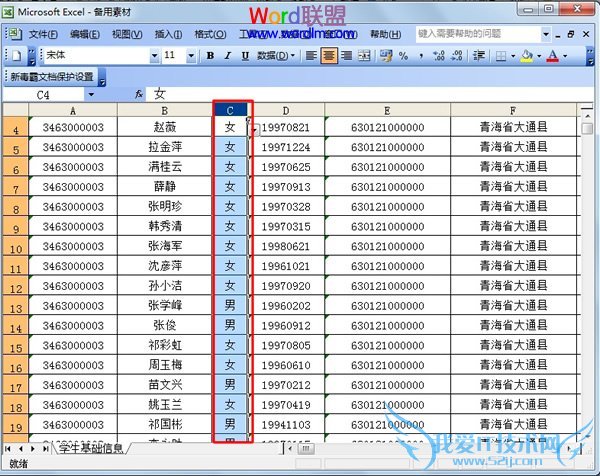Click Merge and Center icon
The width and height of the screenshot is (600, 476).
tap(364, 56)
